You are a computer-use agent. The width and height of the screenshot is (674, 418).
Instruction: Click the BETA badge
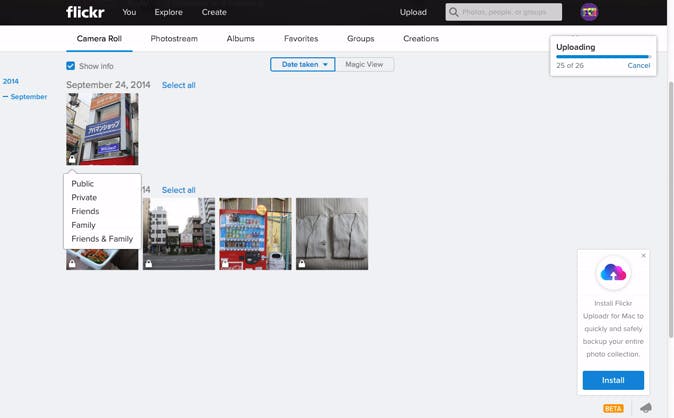(x=613, y=409)
